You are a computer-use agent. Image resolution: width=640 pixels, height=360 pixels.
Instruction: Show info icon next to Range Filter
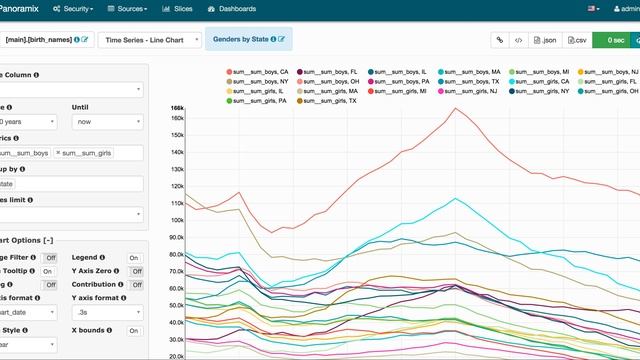pos(33,258)
